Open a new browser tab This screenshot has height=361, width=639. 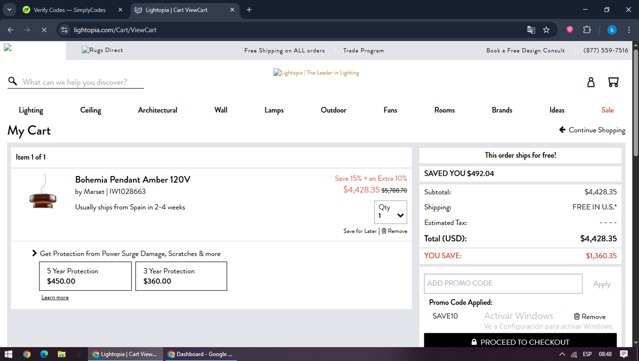pyautogui.click(x=249, y=10)
